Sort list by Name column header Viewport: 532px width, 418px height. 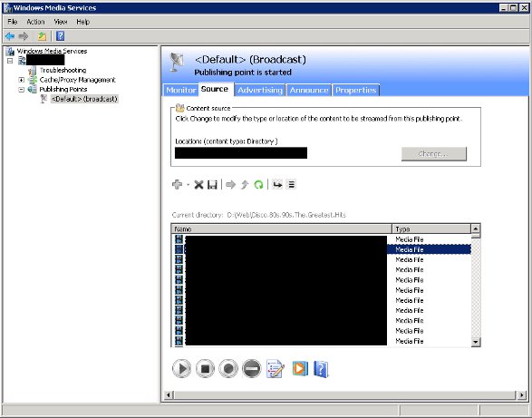pos(282,228)
